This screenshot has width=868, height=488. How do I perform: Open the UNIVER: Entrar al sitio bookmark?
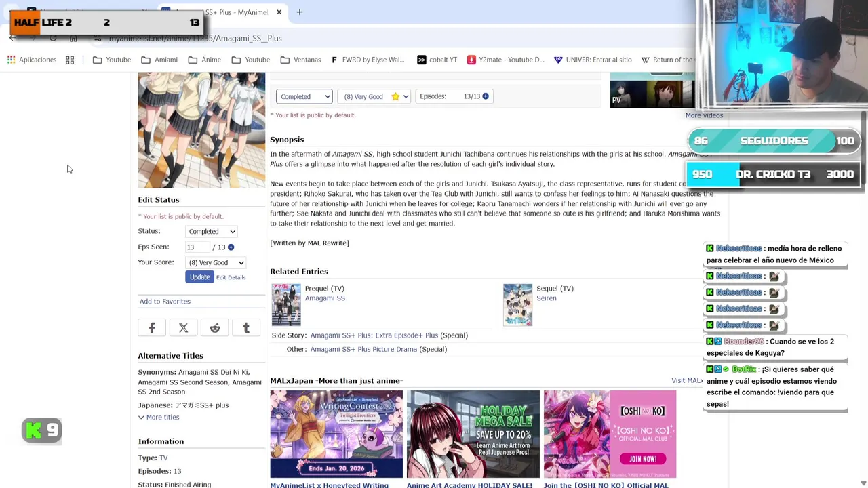click(592, 60)
